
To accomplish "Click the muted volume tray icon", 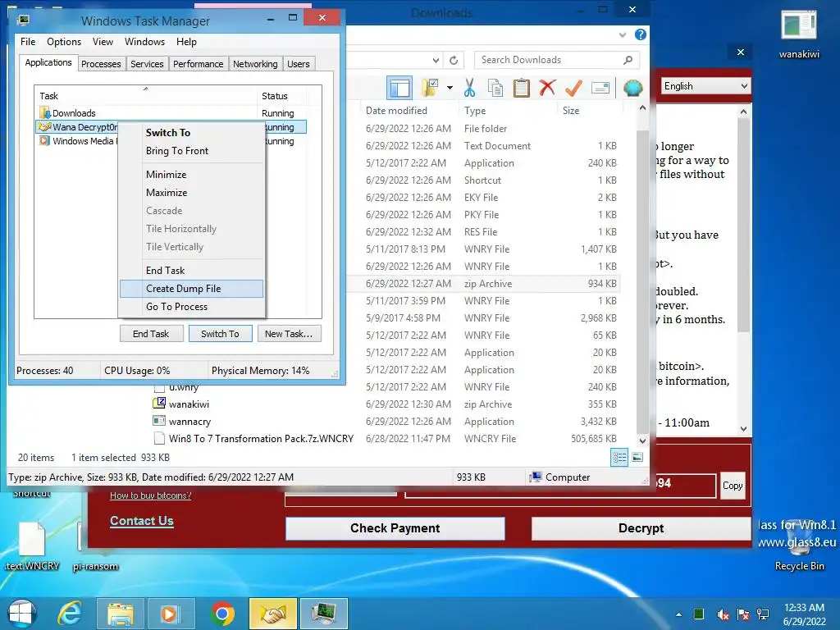I will (724, 614).
